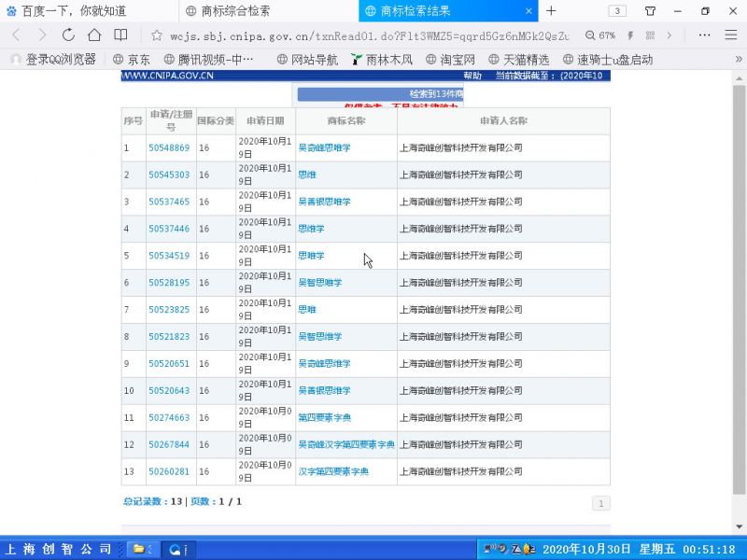Click the vertical page scrollbar

(x=739, y=280)
